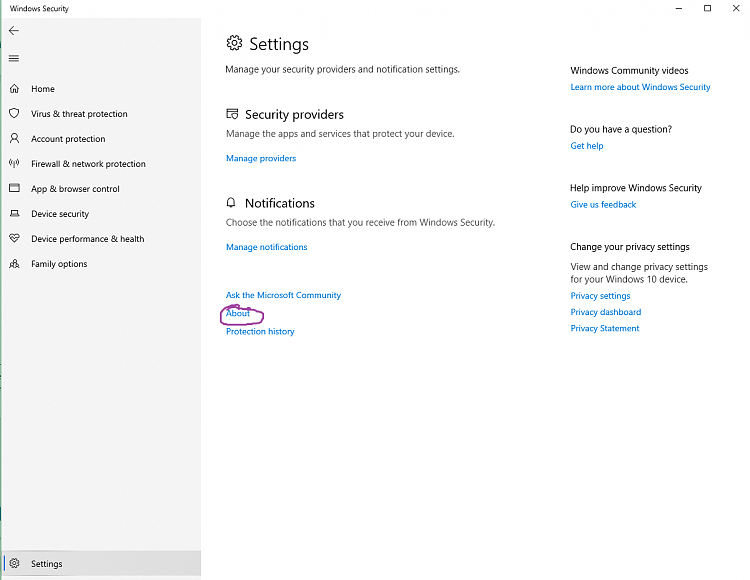This screenshot has width=750, height=580.
Task: Open the Privacy Statement link
Action: [x=605, y=328]
